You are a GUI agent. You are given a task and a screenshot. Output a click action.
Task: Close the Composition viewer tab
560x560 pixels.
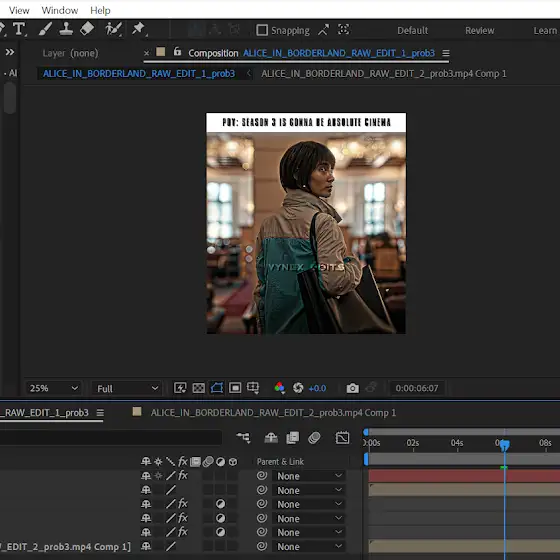146,53
